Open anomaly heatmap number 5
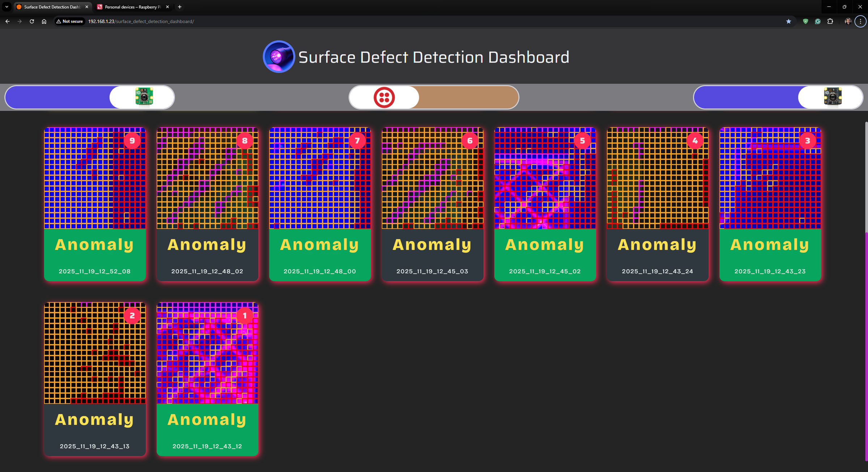Screen dimensions: 868x472 click(545, 178)
